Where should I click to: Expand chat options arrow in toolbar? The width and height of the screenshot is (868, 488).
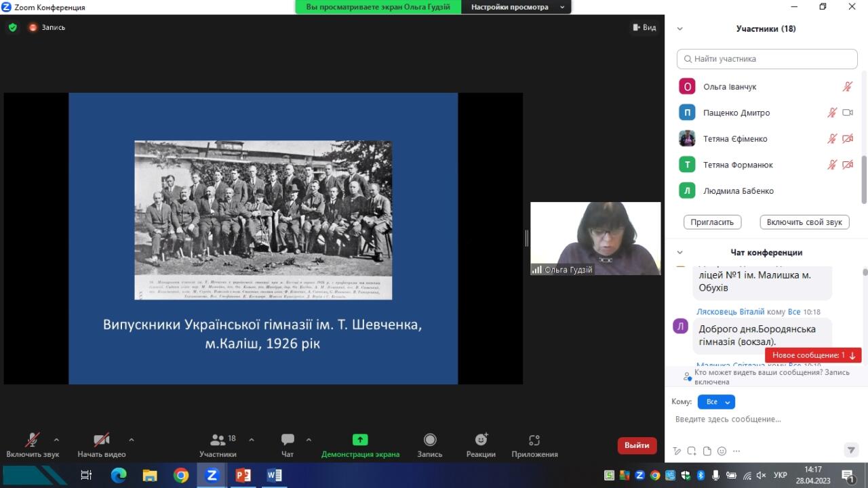pos(309,440)
